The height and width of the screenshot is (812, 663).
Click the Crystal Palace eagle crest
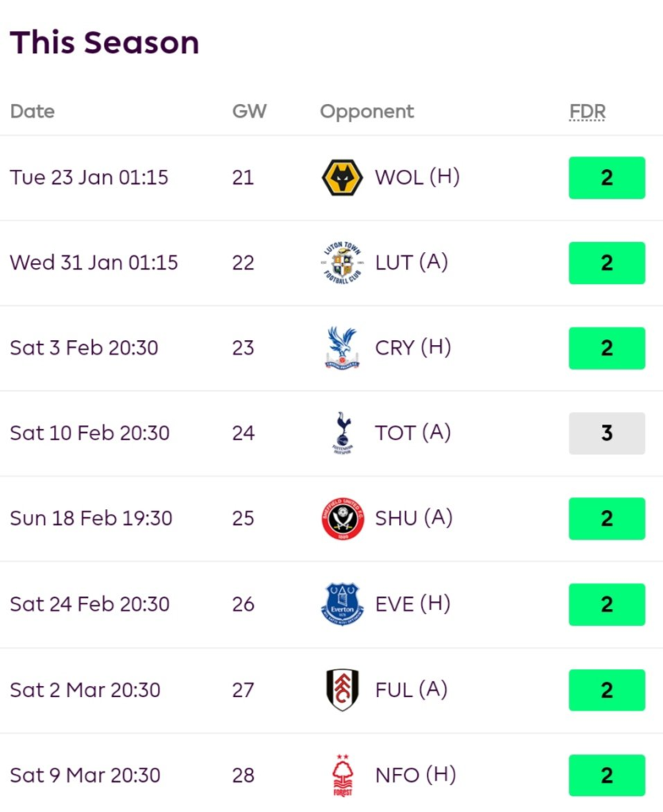coord(342,348)
